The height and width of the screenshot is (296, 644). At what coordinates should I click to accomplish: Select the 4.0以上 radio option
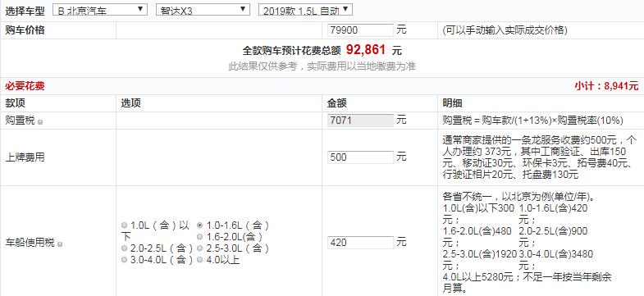pos(200,260)
